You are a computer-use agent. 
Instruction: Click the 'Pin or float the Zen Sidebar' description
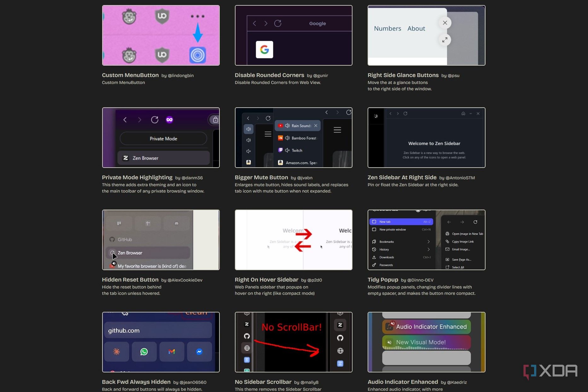coord(413,185)
